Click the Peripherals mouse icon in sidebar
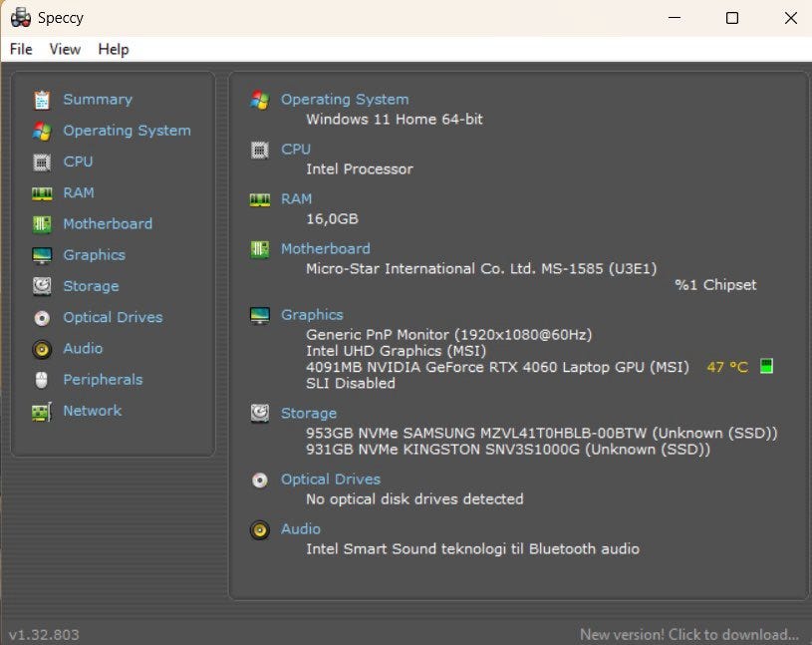Screen dimensions: 812x645 point(42,380)
